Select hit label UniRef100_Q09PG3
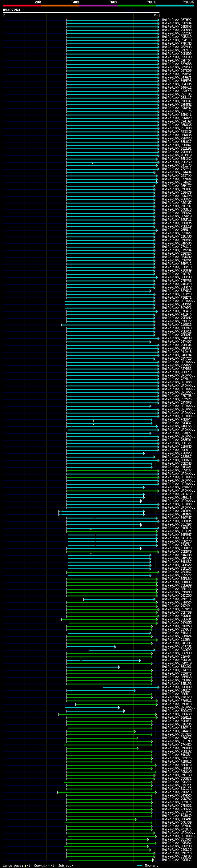The height and width of the screenshot is (868, 197). pos(177,67)
